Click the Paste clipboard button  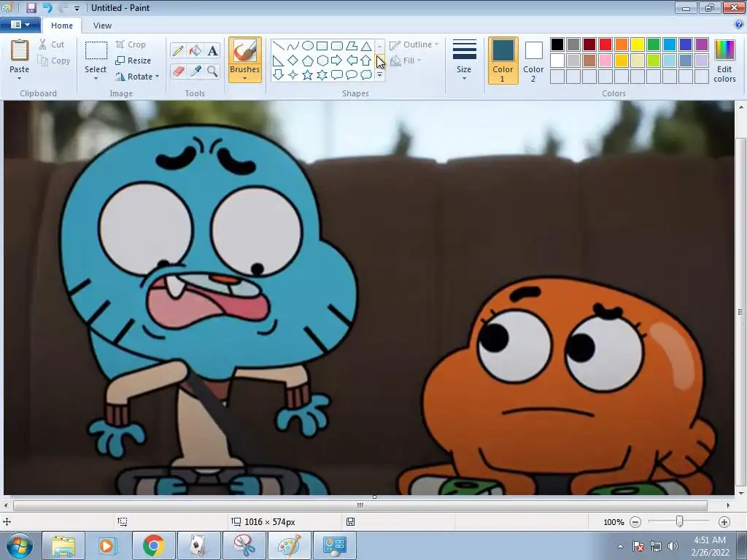(20, 50)
